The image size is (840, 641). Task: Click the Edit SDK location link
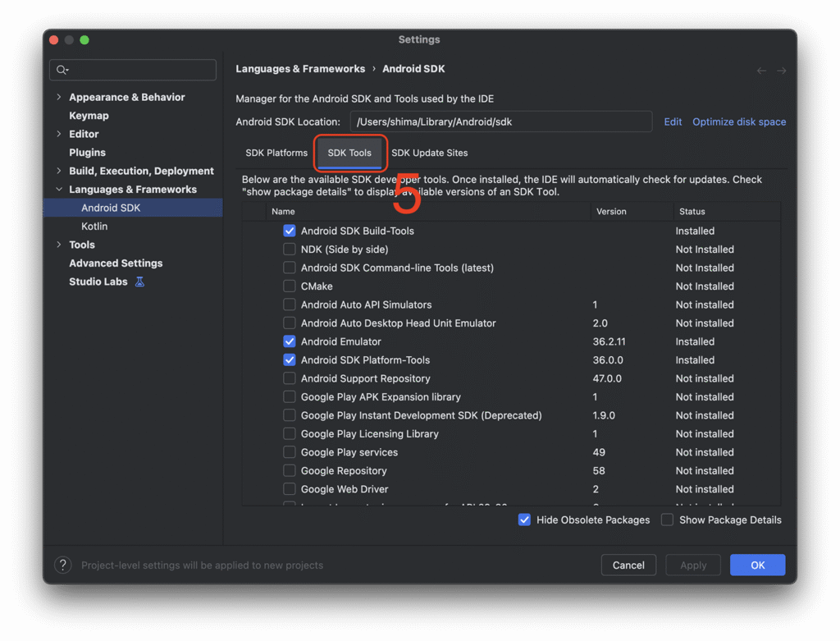click(x=673, y=121)
